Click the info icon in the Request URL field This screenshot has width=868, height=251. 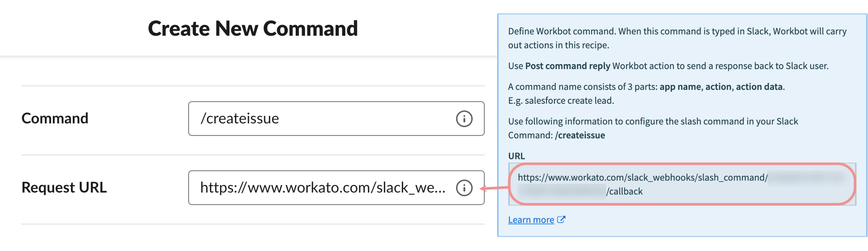click(x=464, y=188)
